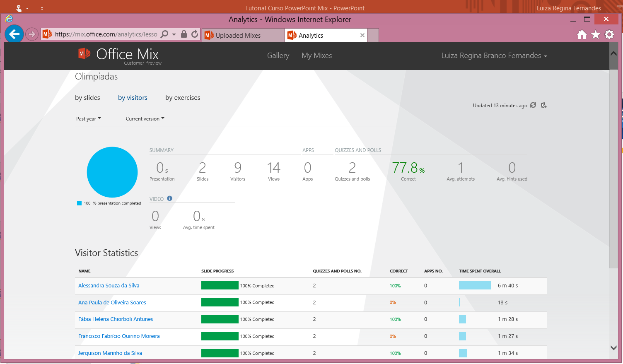Open Alessandra Souza da Silva visitor link
This screenshot has width=623, height=364.
pyautogui.click(x=109, y=285)
